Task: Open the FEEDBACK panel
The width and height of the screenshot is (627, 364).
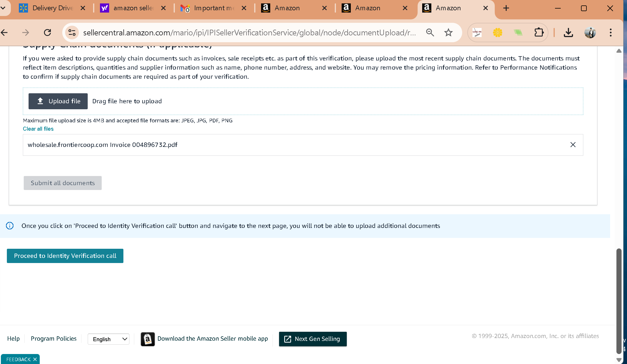Action: click(18, 359)
